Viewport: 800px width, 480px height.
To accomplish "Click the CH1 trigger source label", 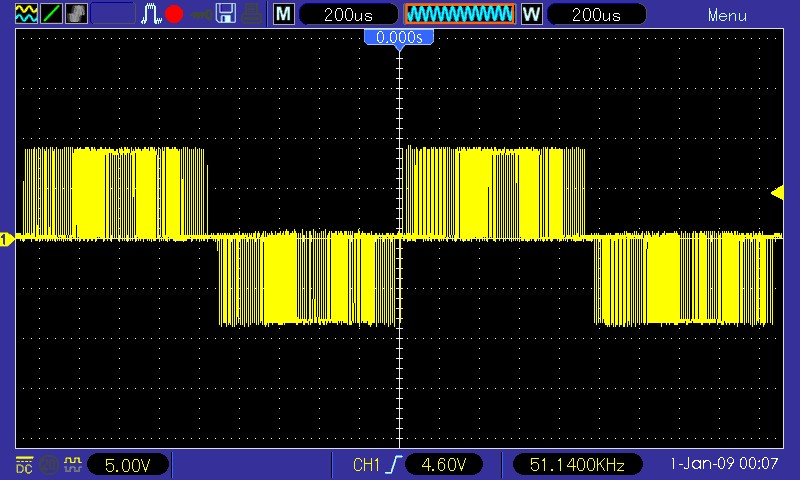I will [x=366, y=465].
